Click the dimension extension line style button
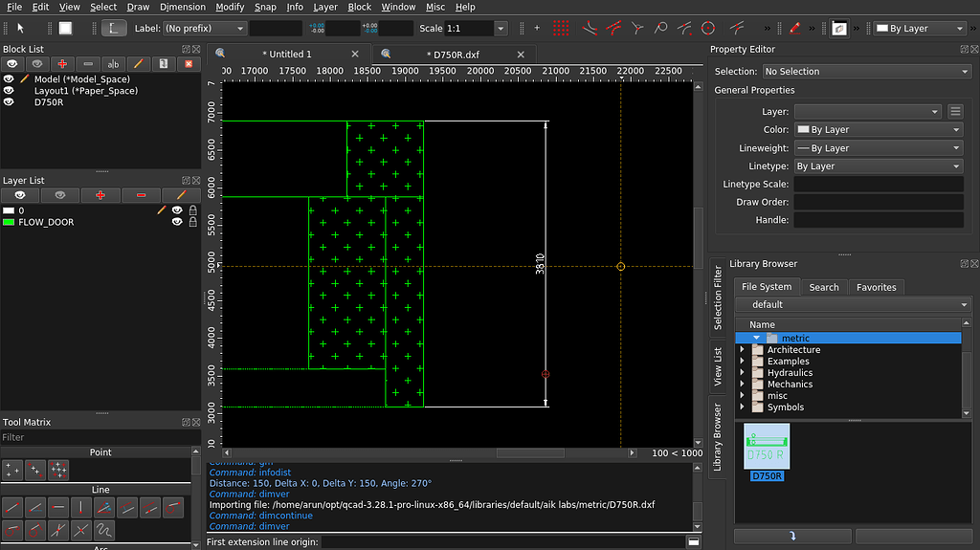Viewport: 980px width, 550px height. (x=113, y=28)
